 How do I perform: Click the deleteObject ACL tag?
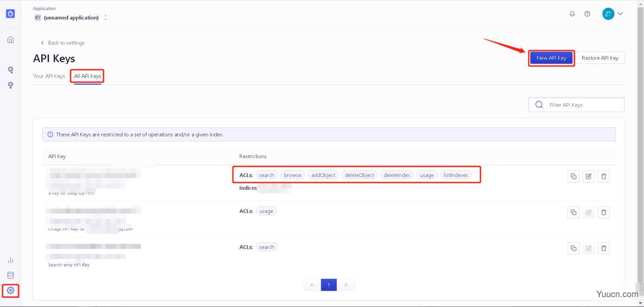tap(359, 175)
